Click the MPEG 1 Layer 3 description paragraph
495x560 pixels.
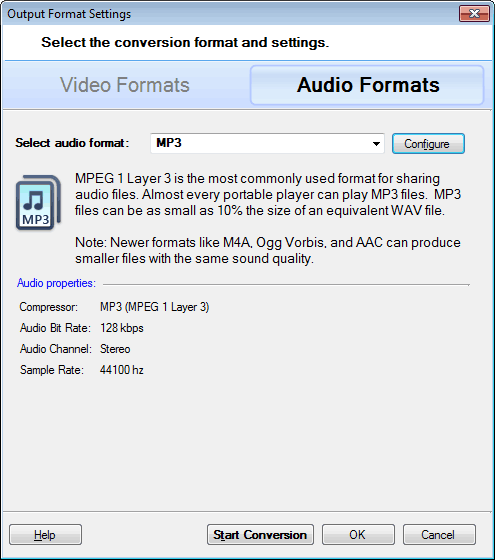pyautogui.click(x=268, y=194)
